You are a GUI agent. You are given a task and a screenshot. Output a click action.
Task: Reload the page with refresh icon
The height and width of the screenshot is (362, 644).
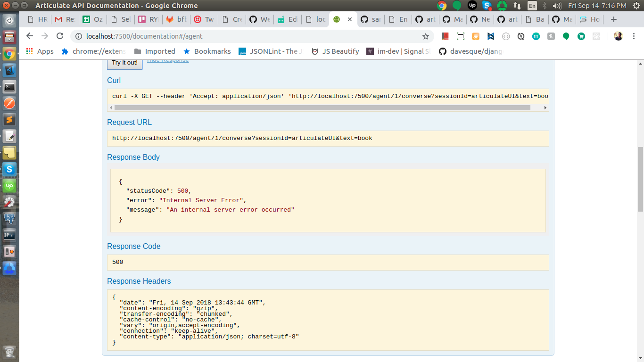[60, 36]
